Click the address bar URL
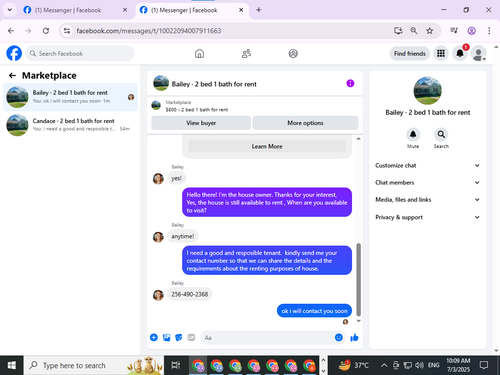500x375 pixels. (149, 31)
